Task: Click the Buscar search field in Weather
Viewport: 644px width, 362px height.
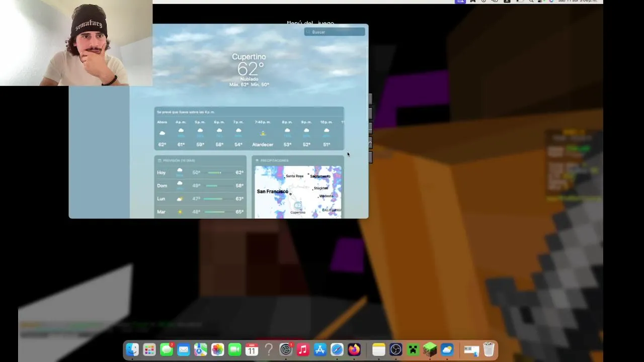Action: [335, 32]
